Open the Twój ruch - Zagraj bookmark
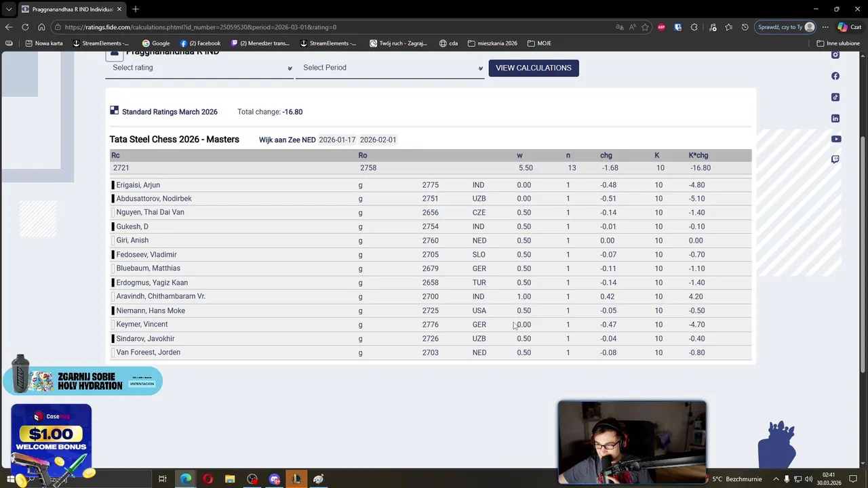 point(398,43)
